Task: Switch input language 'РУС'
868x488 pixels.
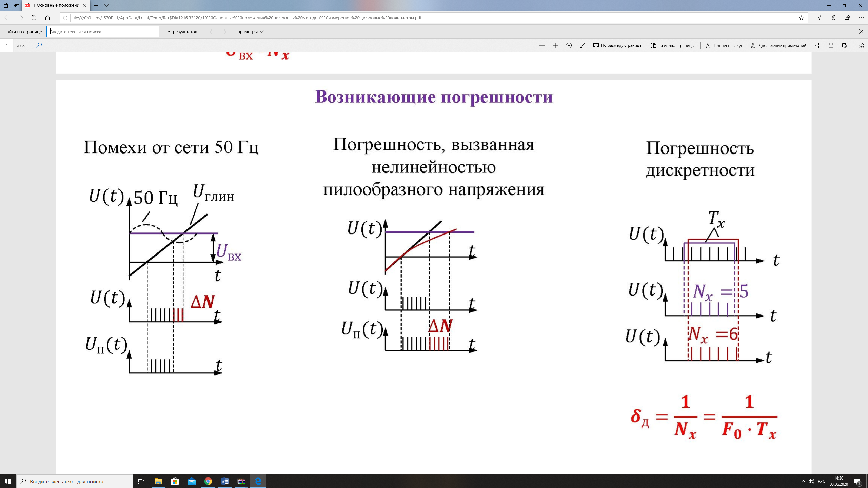Action: 821,481
